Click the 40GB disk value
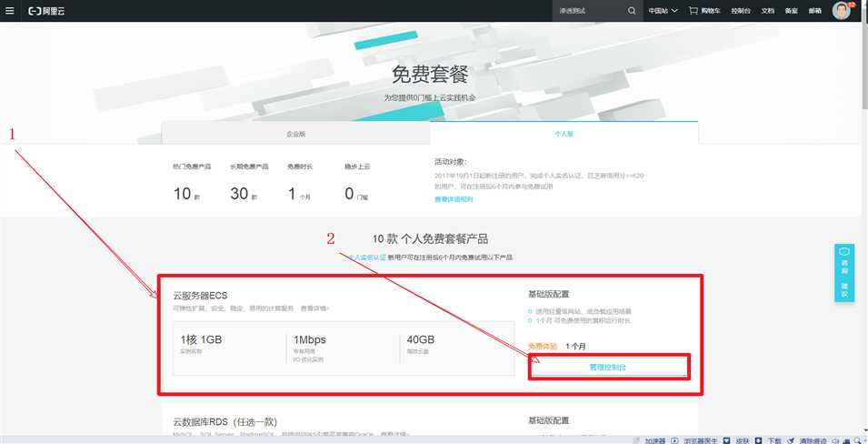This screenshot has height=444, width=868. (x=421, y=339)
